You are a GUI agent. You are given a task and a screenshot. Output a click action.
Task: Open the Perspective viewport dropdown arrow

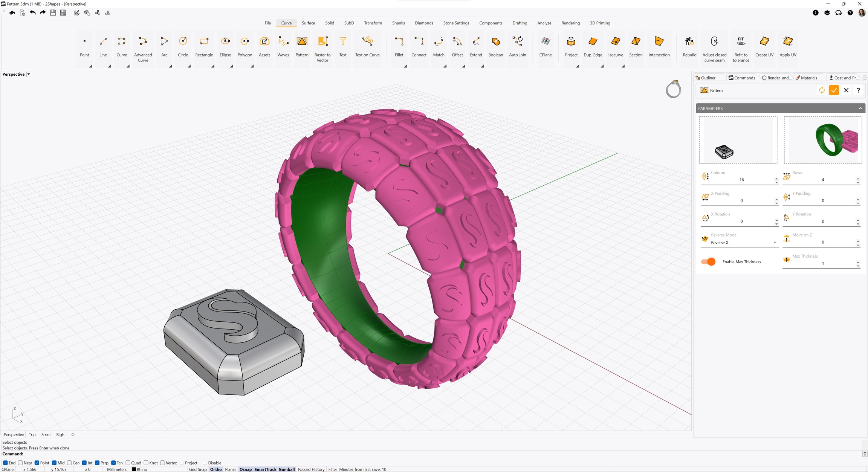(x=29, y=74)
